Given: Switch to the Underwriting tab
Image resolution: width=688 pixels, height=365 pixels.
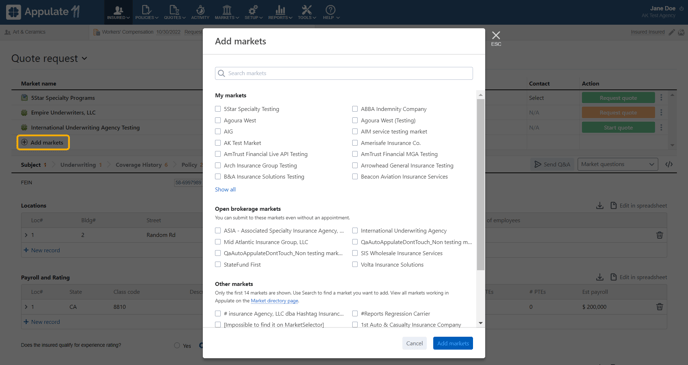Looking at the screenshot, I should click(x=78, y=165).
